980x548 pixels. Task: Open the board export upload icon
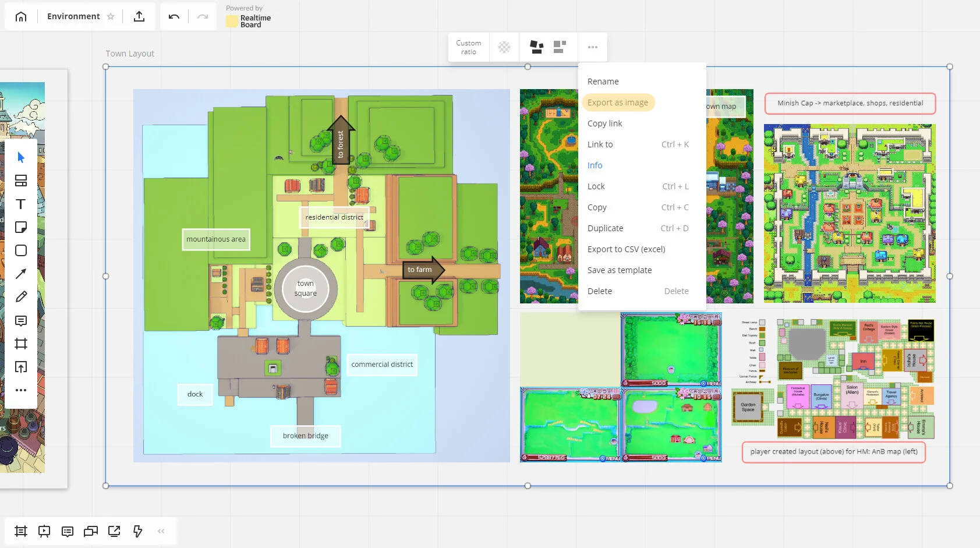click(x=139, y=16)
